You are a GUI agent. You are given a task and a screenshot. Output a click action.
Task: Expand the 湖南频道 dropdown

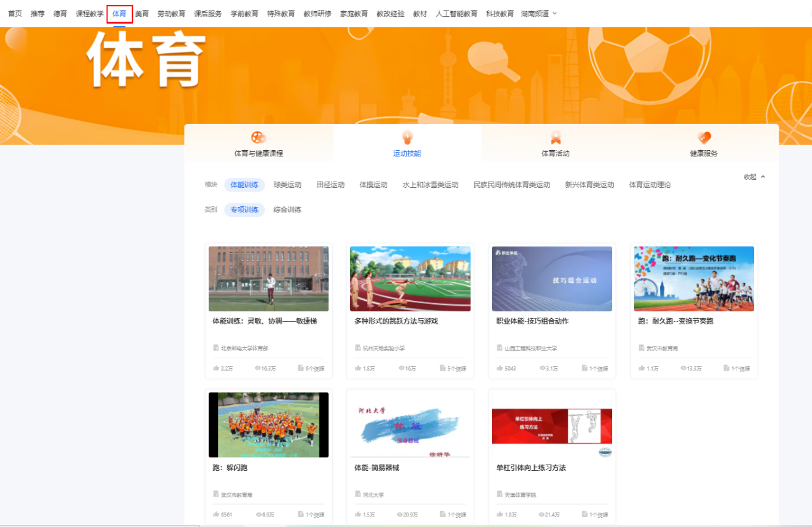539,14
